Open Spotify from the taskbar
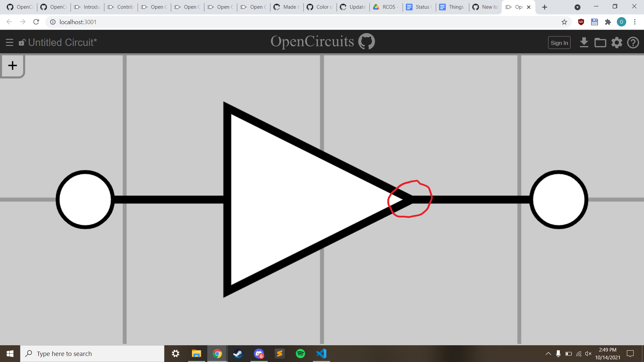The image size is (644, 362). coord(301,353)
